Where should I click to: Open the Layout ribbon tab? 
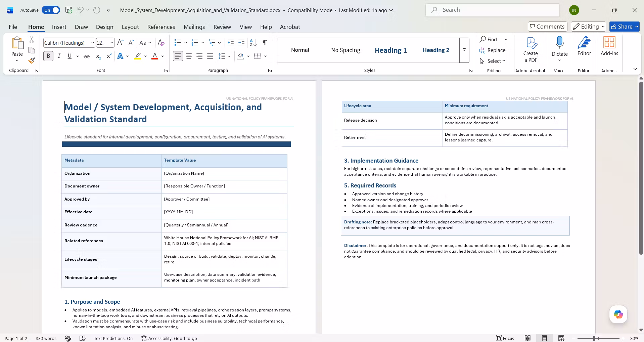(130, 27)
